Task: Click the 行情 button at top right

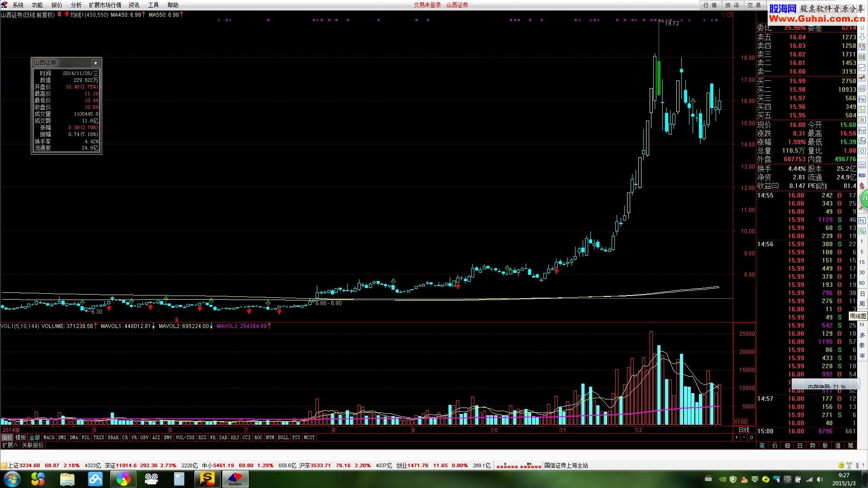Action: (x=710, y=5)
